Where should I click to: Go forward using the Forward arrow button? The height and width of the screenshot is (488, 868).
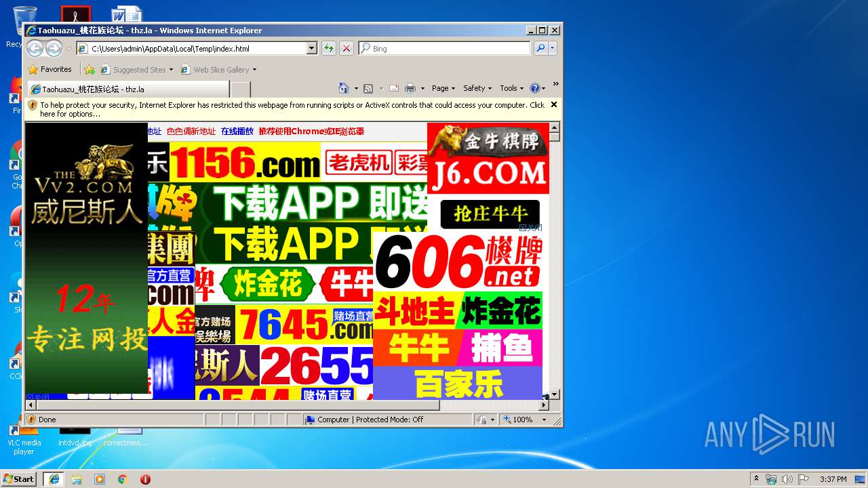coord(54,48)
